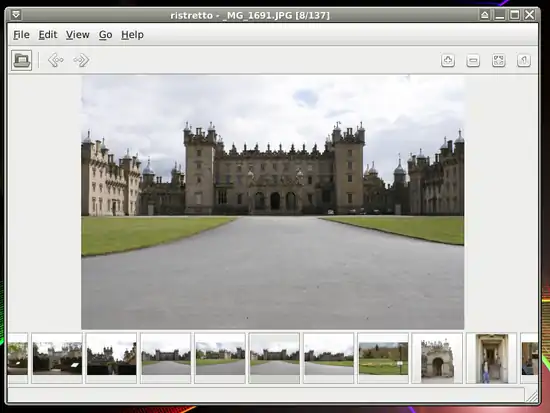Select the garden lawn with flowers thumbnail
The height and width of the screenshot is (413, 550).
(383, 358)
